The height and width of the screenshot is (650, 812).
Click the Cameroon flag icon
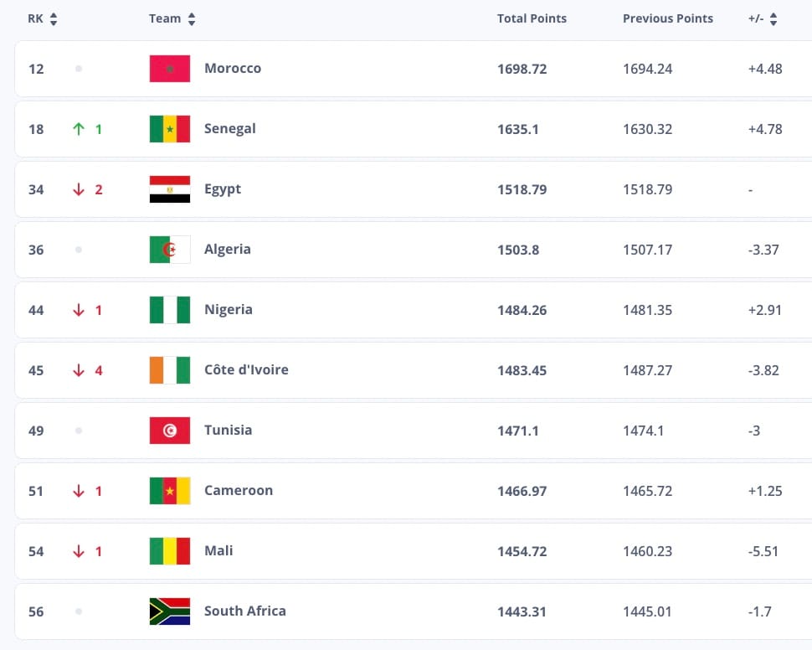(170, 490)
